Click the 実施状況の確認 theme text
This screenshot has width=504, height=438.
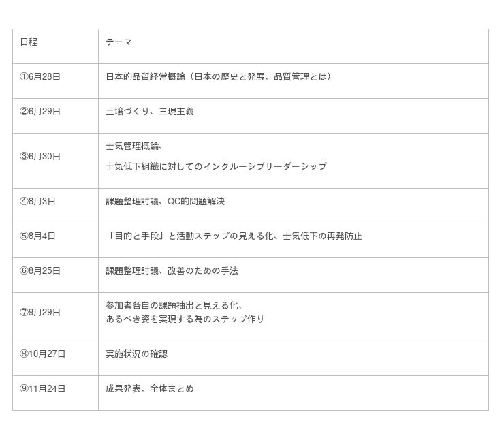(136, 354)
